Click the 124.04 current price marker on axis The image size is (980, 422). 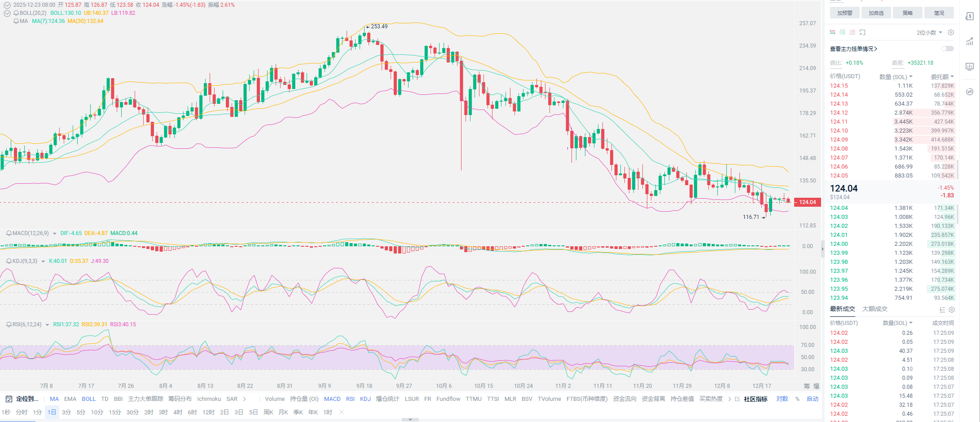pos(808,202)
